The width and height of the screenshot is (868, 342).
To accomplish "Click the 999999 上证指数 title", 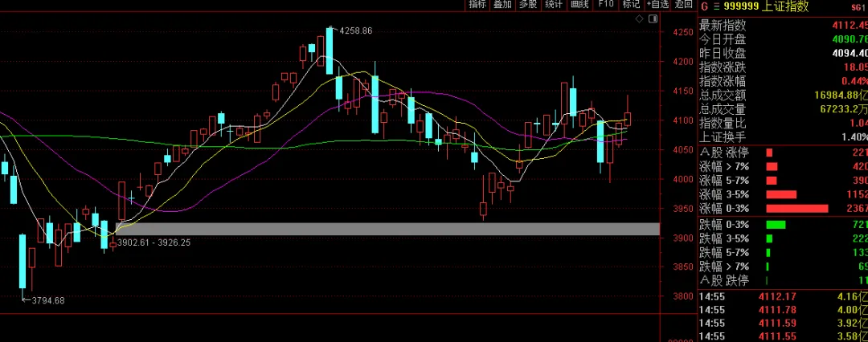I will (x=766, y=6).
